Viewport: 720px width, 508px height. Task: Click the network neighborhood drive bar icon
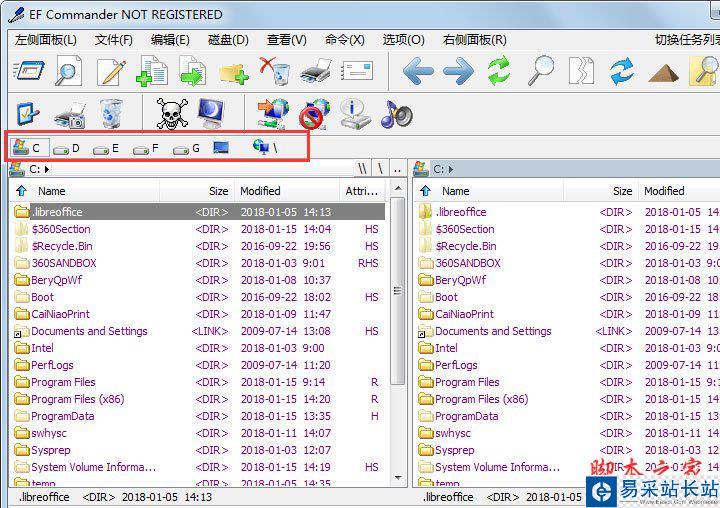pos(265,147)
